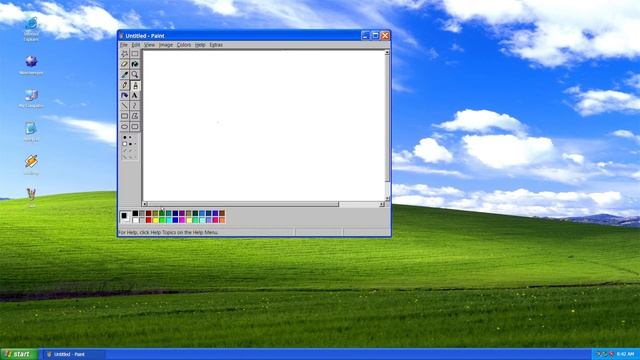Select the Curve tool

[135, 106]
